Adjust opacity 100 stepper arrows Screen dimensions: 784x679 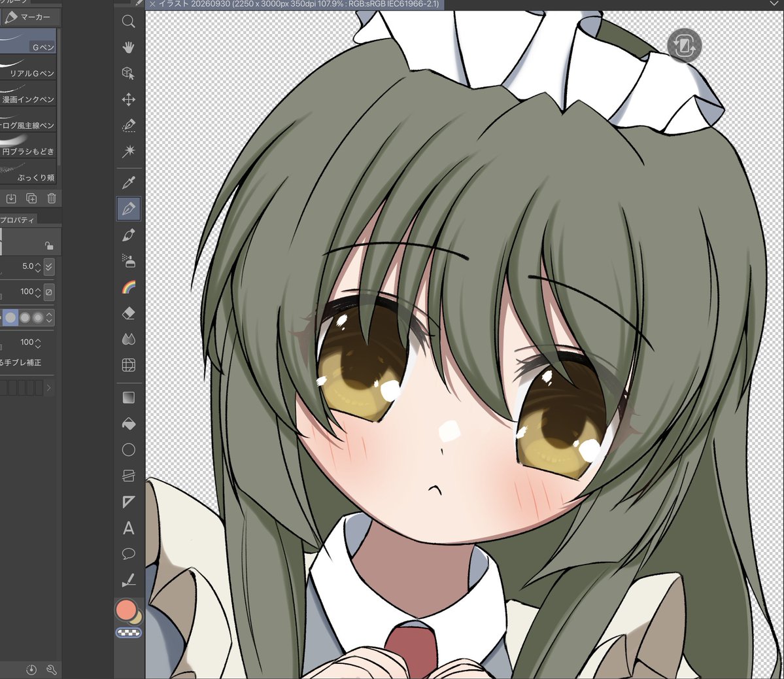coord(38,292)
